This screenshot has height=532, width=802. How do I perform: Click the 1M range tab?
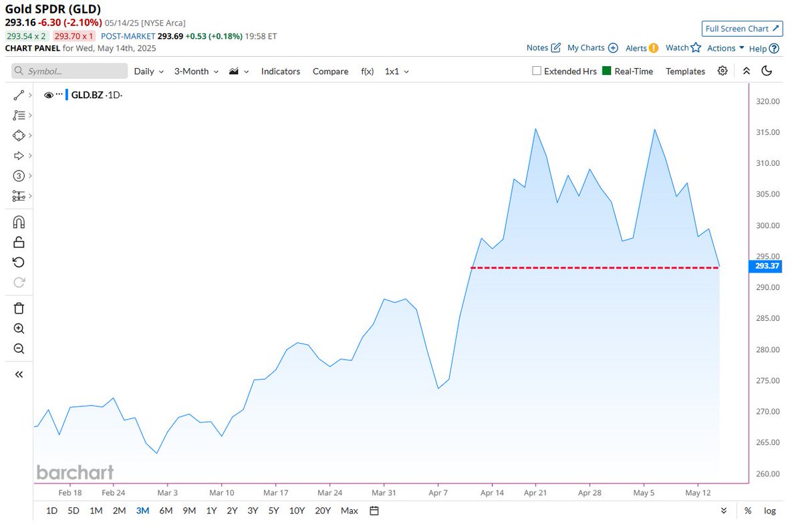[x=96, y=511]
